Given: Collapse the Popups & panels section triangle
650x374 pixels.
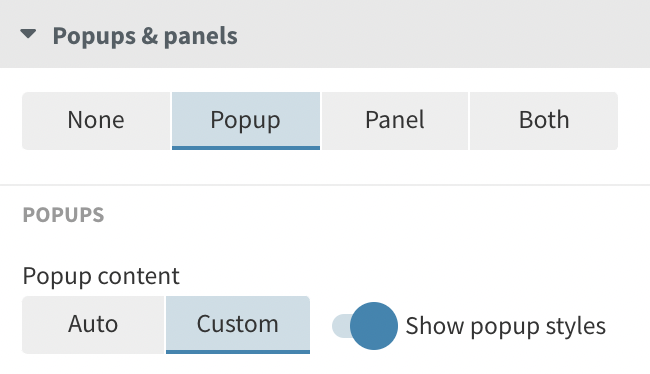Looking at the screenshot, I should (28, 34).
